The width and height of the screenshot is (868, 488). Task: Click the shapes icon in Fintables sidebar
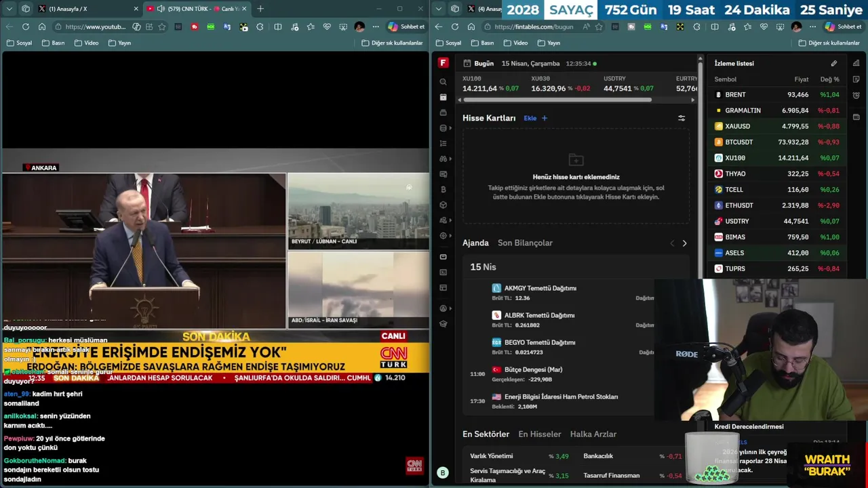(x=443, y=220)
